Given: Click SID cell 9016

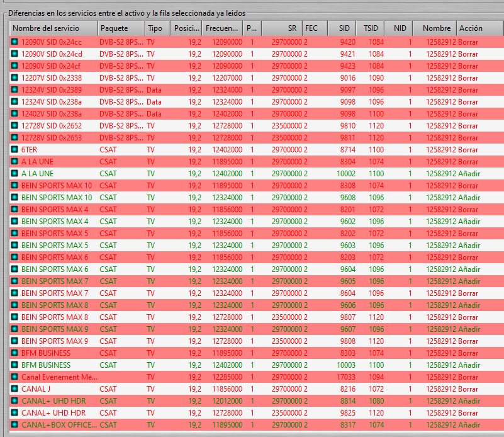Looking at the screenshot, I should (x=348, y=77).
